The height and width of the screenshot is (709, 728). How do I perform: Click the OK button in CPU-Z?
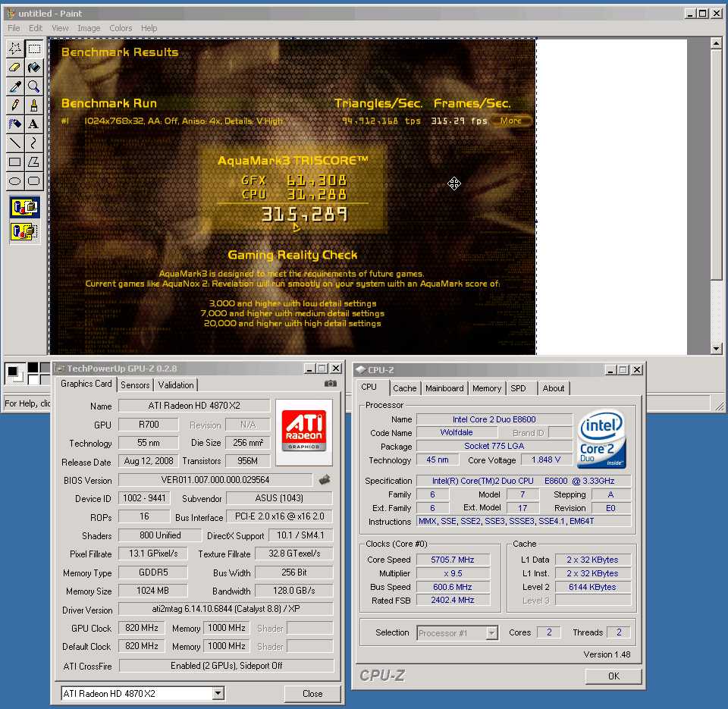613,676
